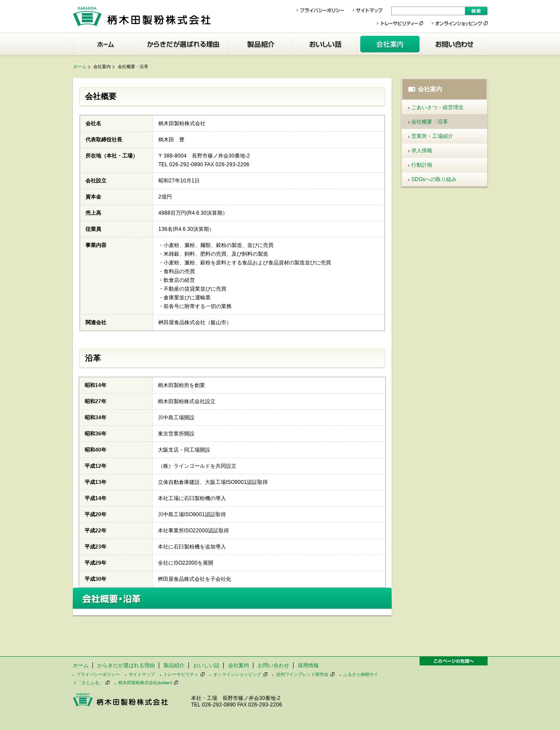Open 会社概要・沿革 in the sidebar

(444, 122)
